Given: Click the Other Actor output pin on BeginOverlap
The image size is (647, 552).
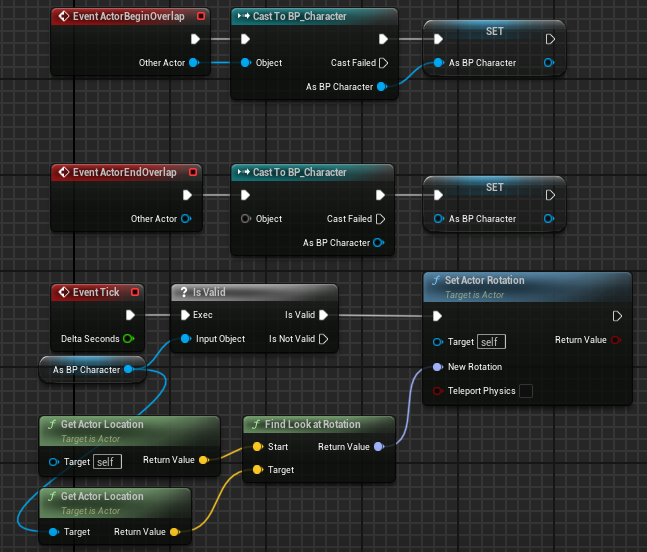Looking at the screenshot, I should coord(194,63).
